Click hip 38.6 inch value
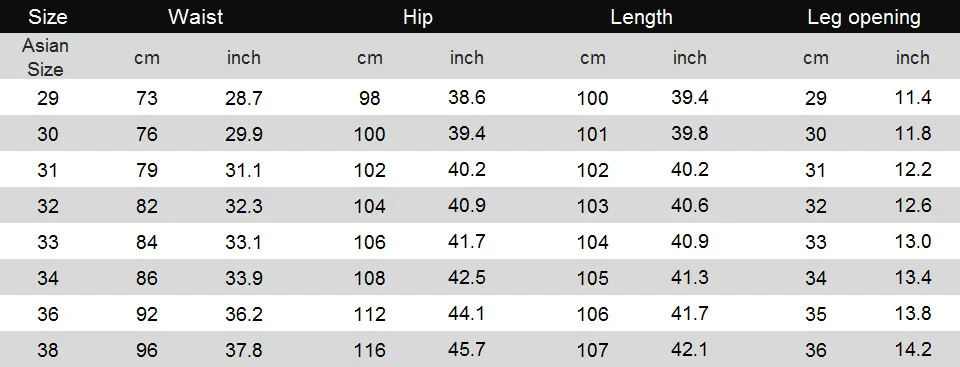The height and width of the screenshot is (367, 960). click(467, 97)
